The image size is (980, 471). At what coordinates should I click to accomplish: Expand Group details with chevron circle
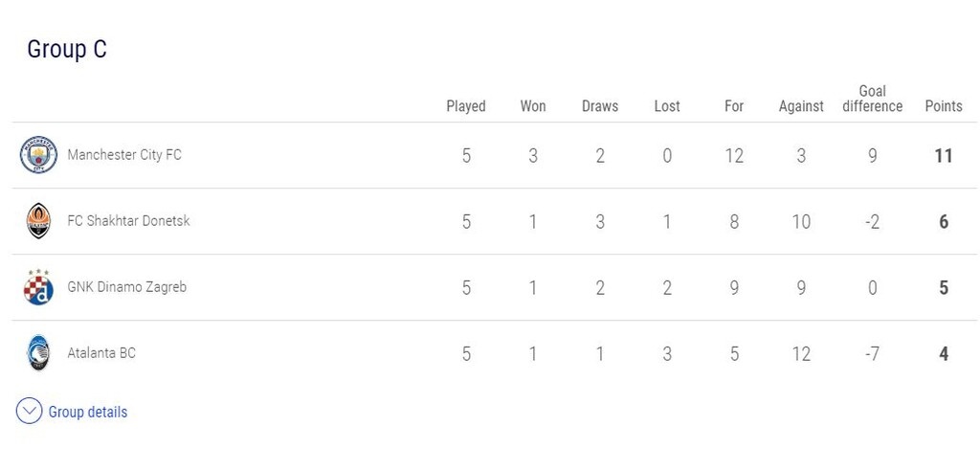point(30,412)
